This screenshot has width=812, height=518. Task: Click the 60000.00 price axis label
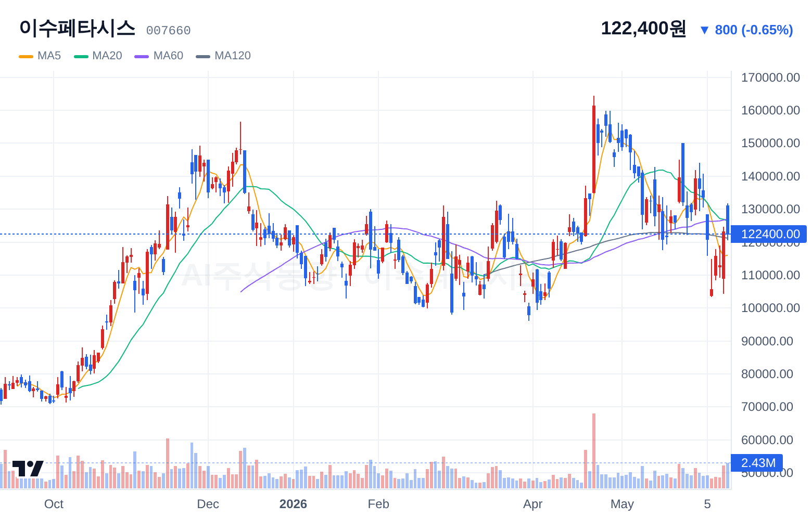pyautogui.click(x=767, y=440)
